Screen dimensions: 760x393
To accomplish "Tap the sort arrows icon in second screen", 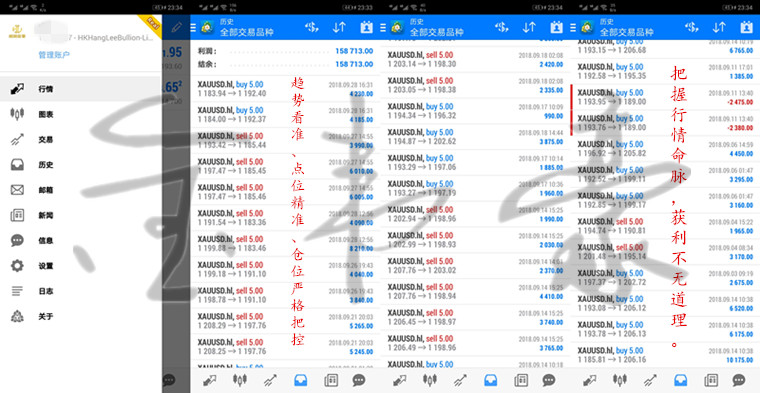I will tap(339, 28).
